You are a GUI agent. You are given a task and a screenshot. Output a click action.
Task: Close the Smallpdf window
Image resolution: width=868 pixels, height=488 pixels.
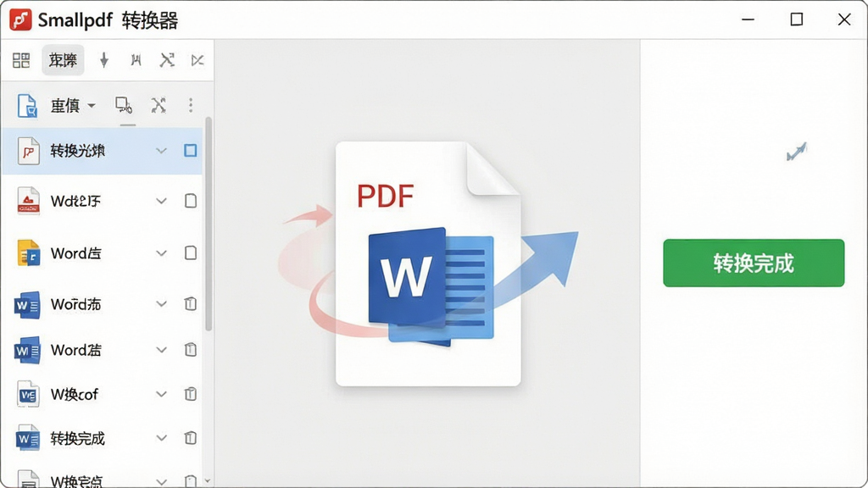(x=844, y=19)
